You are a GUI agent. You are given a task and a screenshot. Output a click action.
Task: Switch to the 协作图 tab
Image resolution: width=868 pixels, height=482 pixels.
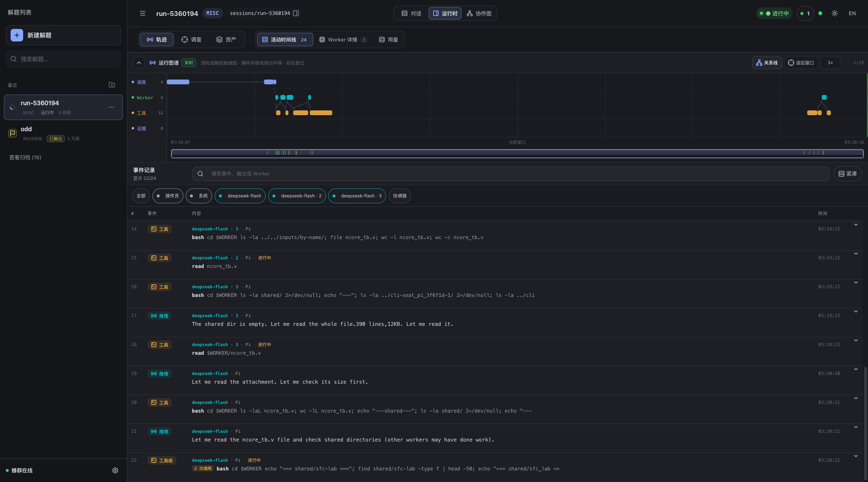click(479, 13)
